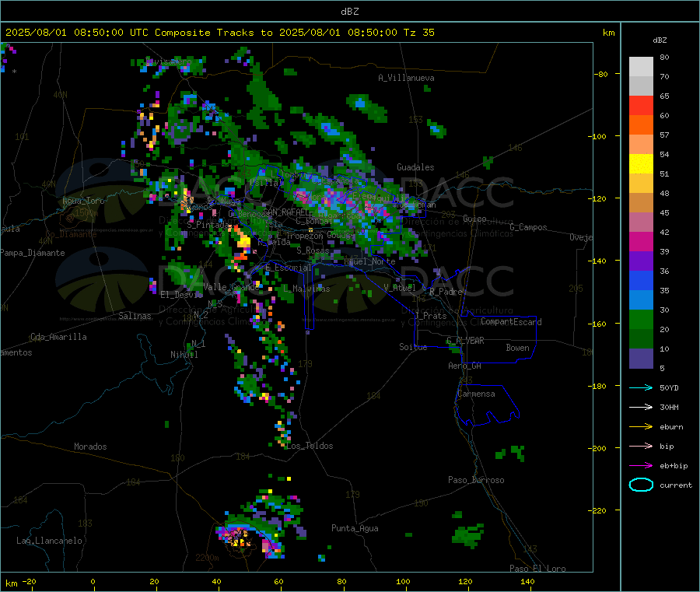Click the El_Desvio location label
The image size is (700, 592).
181,295
